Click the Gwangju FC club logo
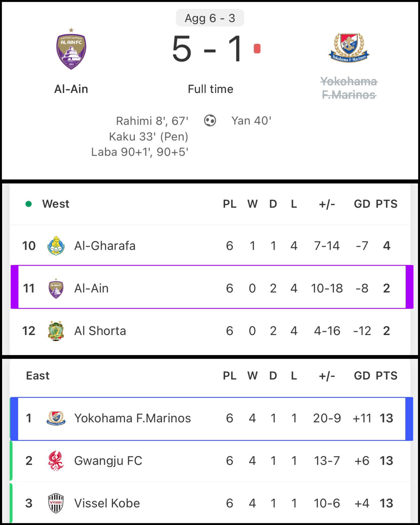 point(56,461)
